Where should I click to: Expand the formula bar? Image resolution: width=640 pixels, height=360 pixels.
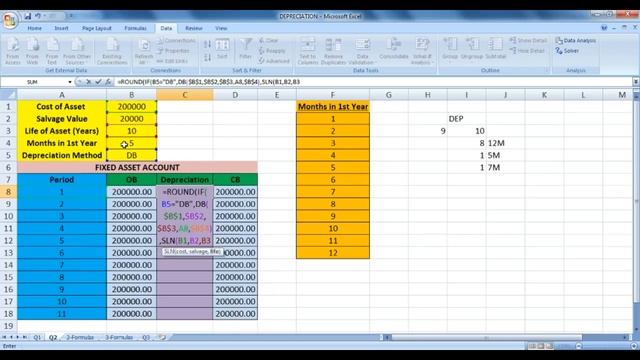click(x=636, y=82)
